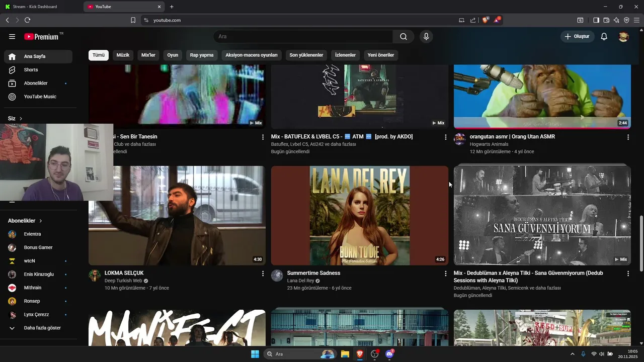Select the Rap yapma filter chip
The image size is (644, 362).
click(202, 55)
